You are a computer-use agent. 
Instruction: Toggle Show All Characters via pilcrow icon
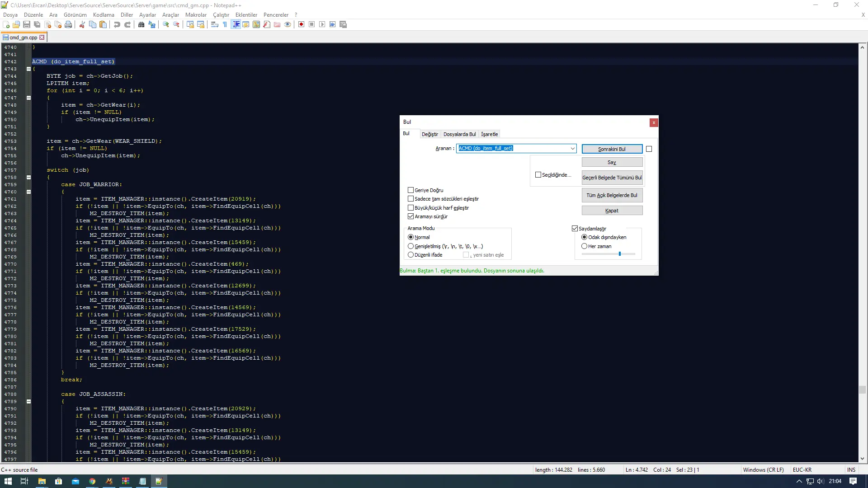[224, 24]
